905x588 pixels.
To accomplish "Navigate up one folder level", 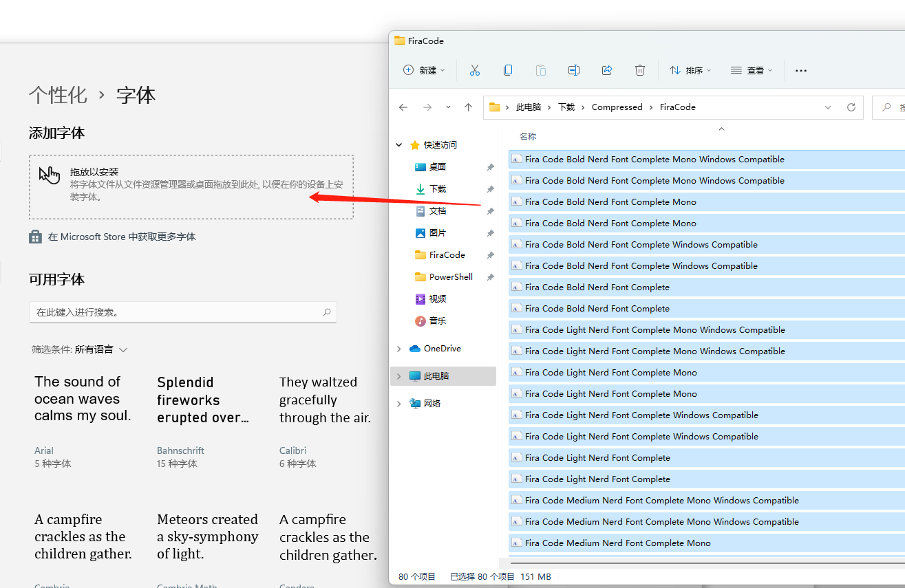I will (469, 107).
